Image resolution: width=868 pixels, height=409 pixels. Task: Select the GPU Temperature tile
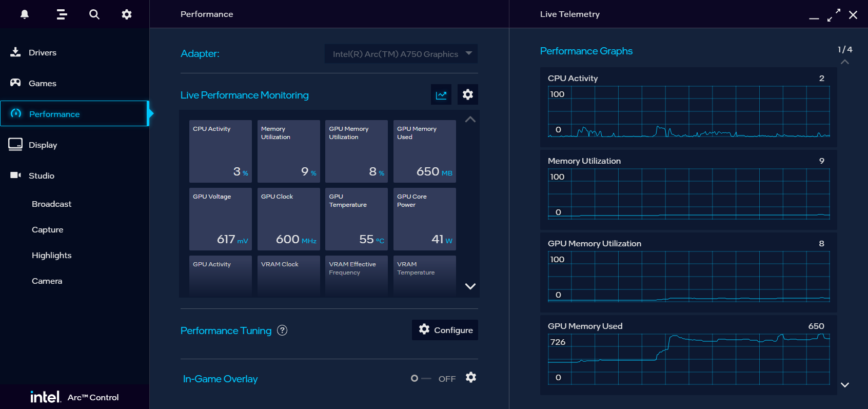coord(357,219)
